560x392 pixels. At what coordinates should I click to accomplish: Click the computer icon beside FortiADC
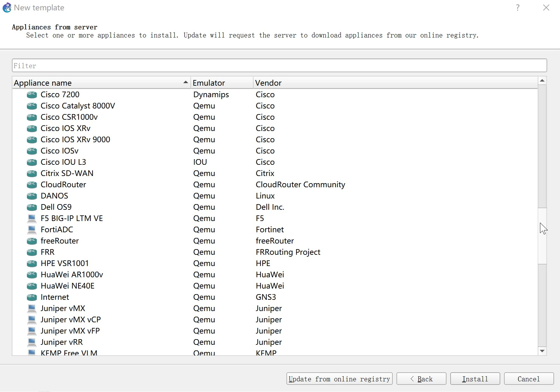click(32, 230)
